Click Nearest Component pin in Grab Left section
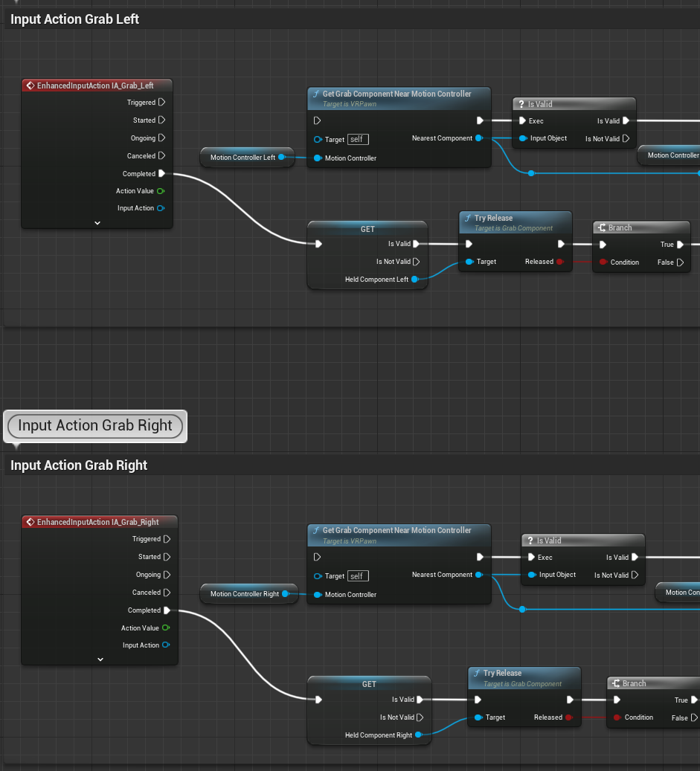The height and width of the screenshot is (771, 700). 479,138
